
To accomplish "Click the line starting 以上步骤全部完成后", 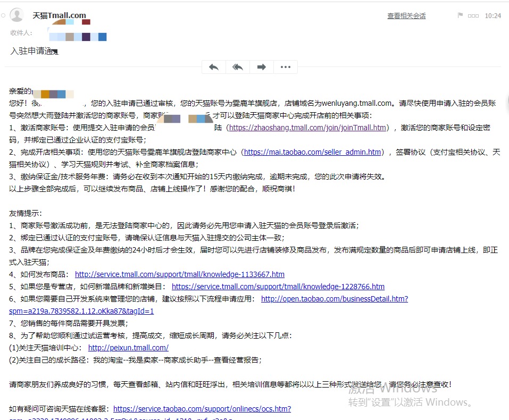I will [152, 189].
